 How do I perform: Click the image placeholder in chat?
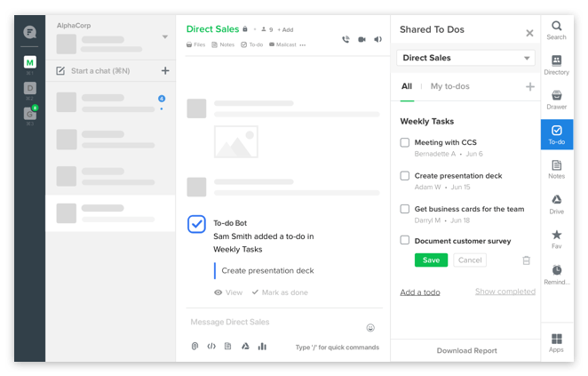[236, 142]
